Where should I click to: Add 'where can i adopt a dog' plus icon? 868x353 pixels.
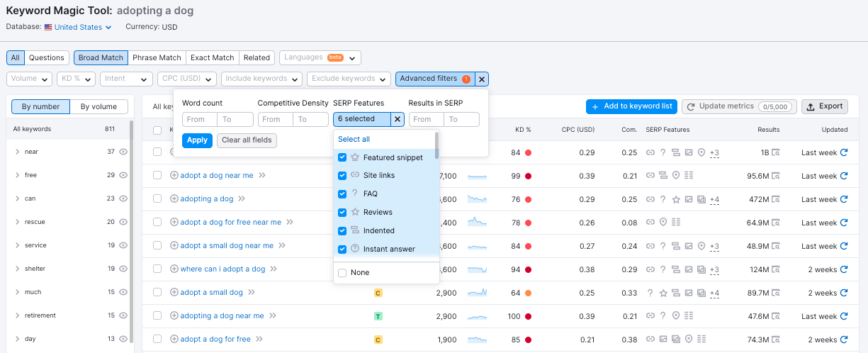point(174,269)
